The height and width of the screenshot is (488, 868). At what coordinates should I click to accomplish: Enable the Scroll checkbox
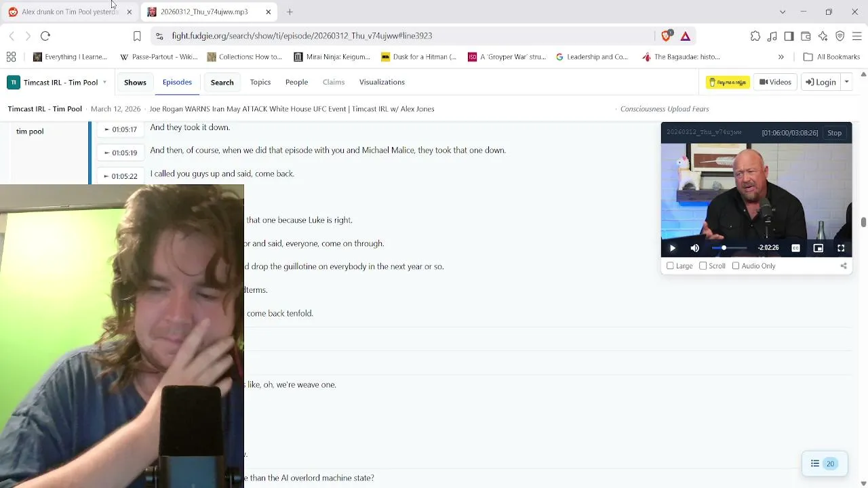(703, 266)
